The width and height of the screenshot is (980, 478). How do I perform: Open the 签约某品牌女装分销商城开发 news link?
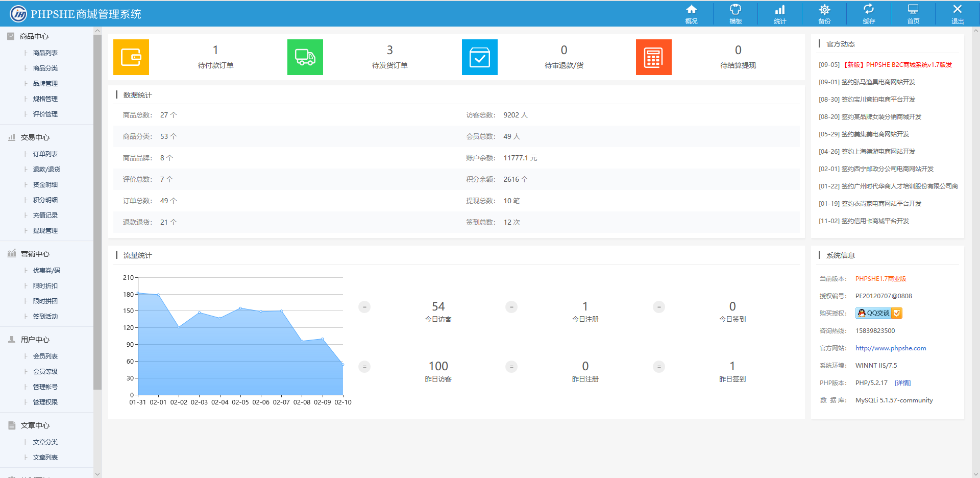click(881, 117)
